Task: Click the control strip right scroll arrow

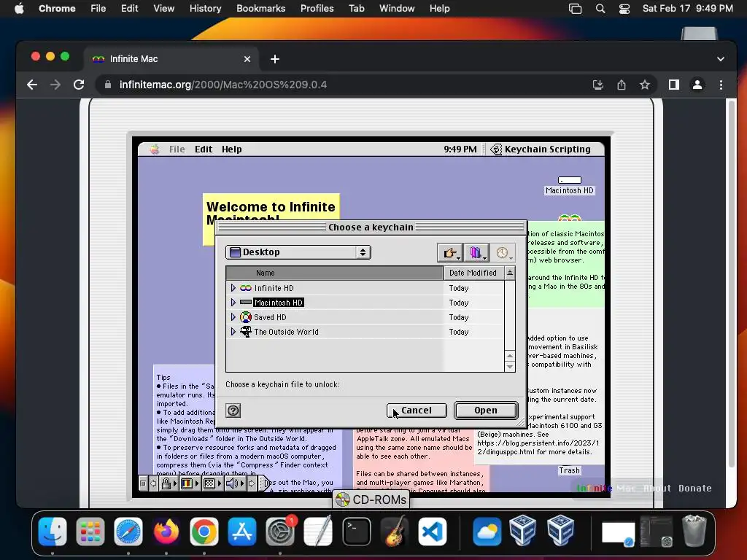Action: (x=251, y=484)
